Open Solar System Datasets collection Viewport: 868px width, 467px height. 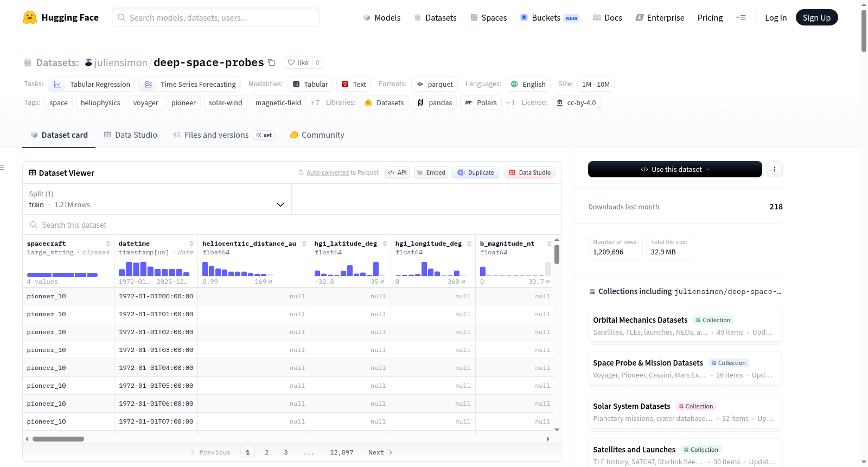point(685,412)
